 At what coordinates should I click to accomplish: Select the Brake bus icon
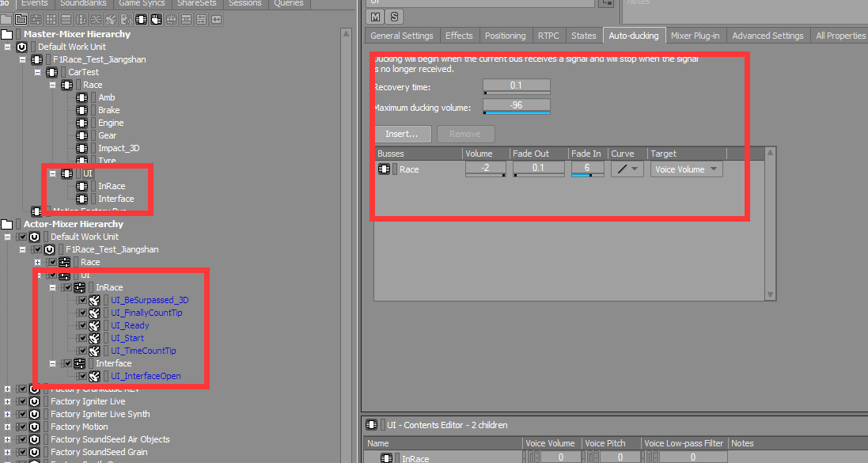tap(82, 110)
